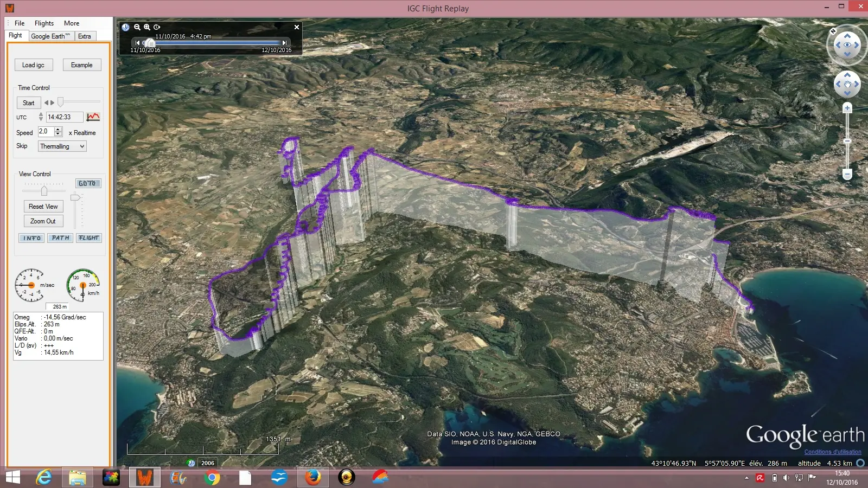Open Firefox from taskbar

(x=312, y=477)
